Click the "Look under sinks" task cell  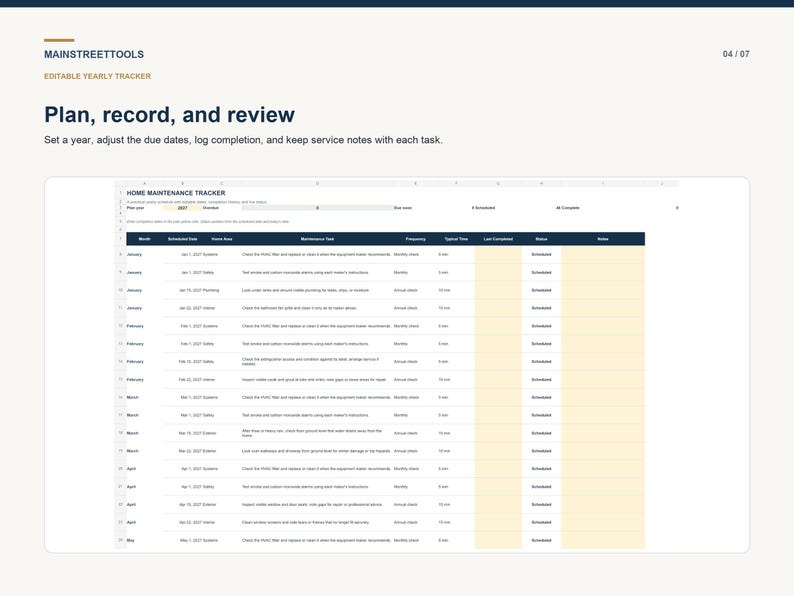point(305,291)
